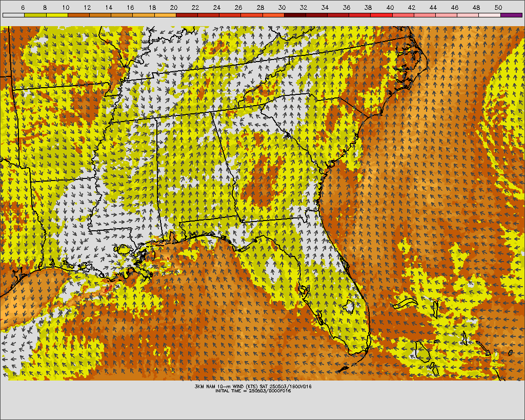Image resolution: width=525 pixels, height=420 pixels.
Task: Click the "3KM NAM 10-m WIND (KTS)" title line
Action: tap(253, 386)
